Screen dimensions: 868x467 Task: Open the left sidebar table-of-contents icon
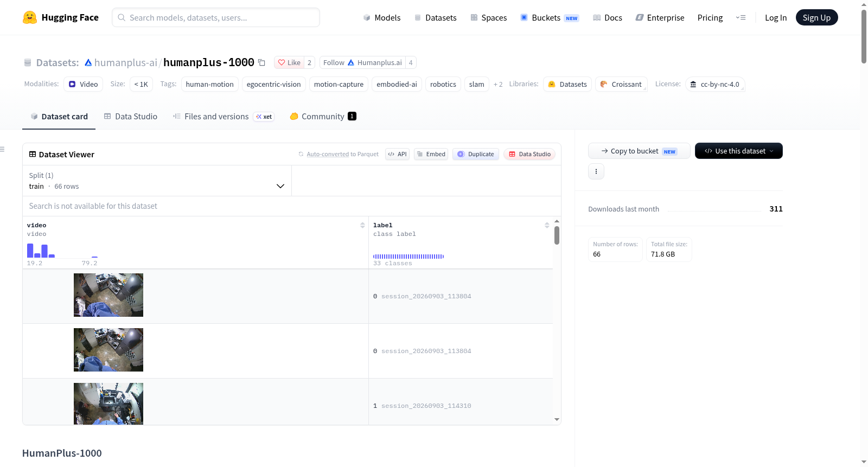pos(2,149)
